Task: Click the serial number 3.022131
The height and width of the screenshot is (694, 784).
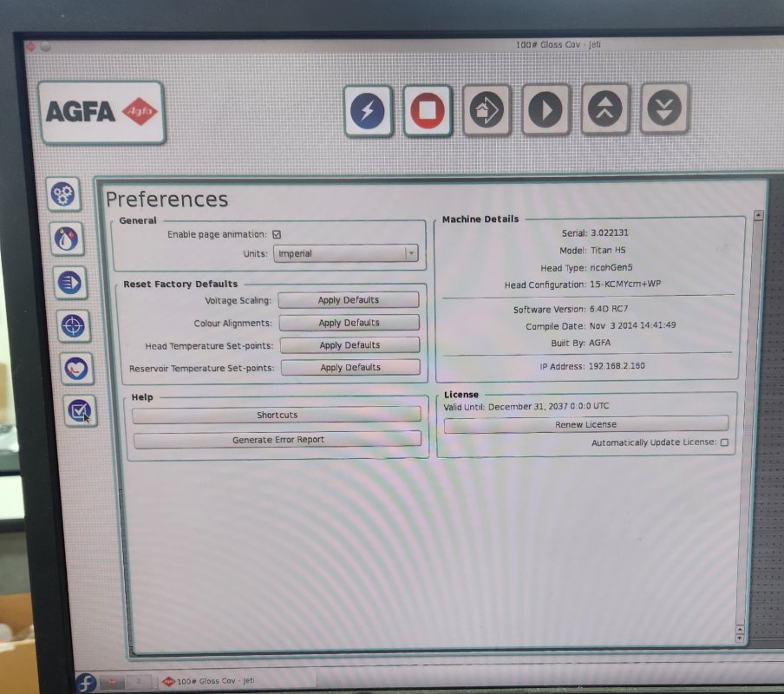Action: click(x=610, y=232)
